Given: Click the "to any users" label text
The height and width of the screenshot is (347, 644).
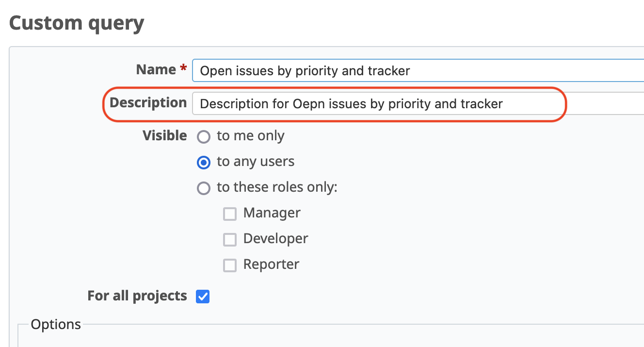Looking at the screenshot, I should click(256, 162).
